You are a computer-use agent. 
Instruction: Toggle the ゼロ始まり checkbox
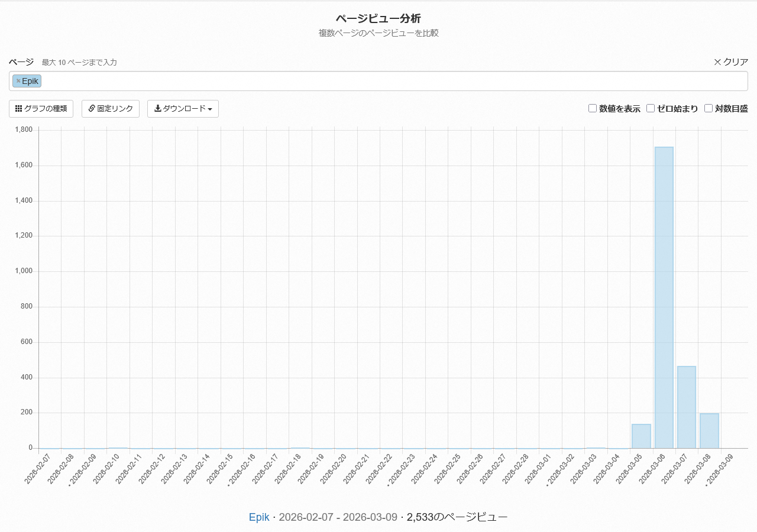651,108
